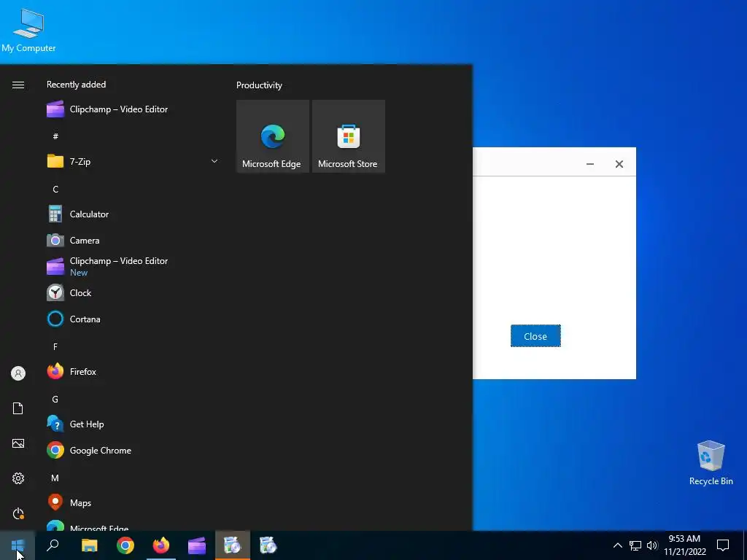
Task: Launch Chrome from the taskbar
Action: (x=125, y=545)
